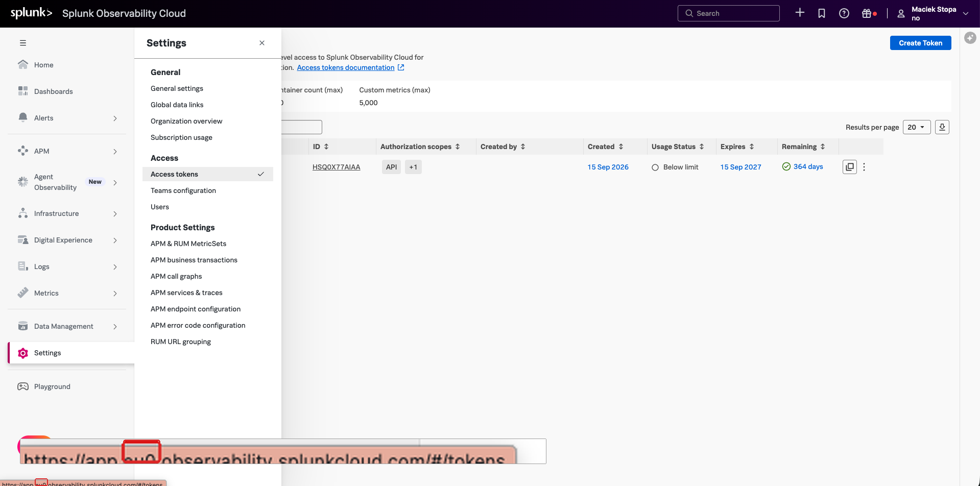Image resolution: width=980 pixels, height=486 pixels.
Task: Download the token list icon
Action: point(942,127)
